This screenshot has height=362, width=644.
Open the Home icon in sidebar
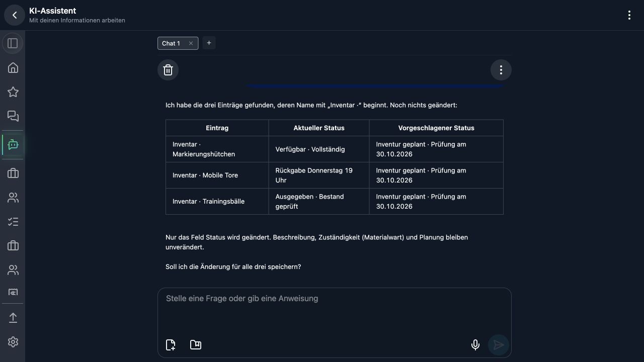click(13, 68)
